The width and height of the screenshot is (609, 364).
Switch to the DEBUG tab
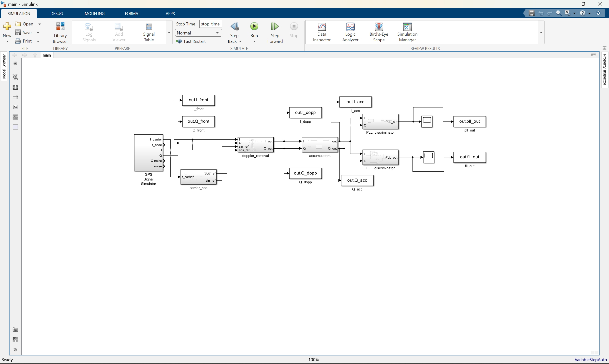pos(57,14)
